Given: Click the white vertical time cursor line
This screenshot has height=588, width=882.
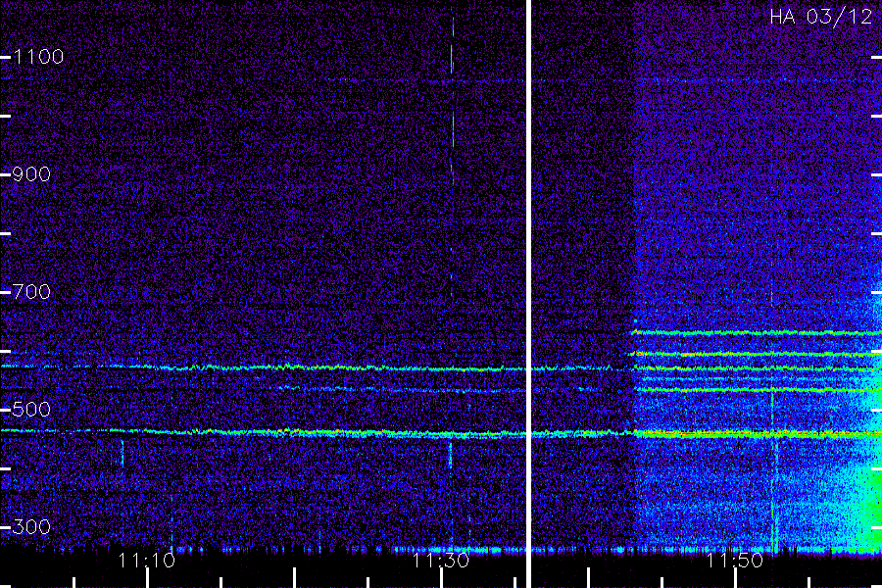Looking at the screenshot, I should (x=529, y=294).
